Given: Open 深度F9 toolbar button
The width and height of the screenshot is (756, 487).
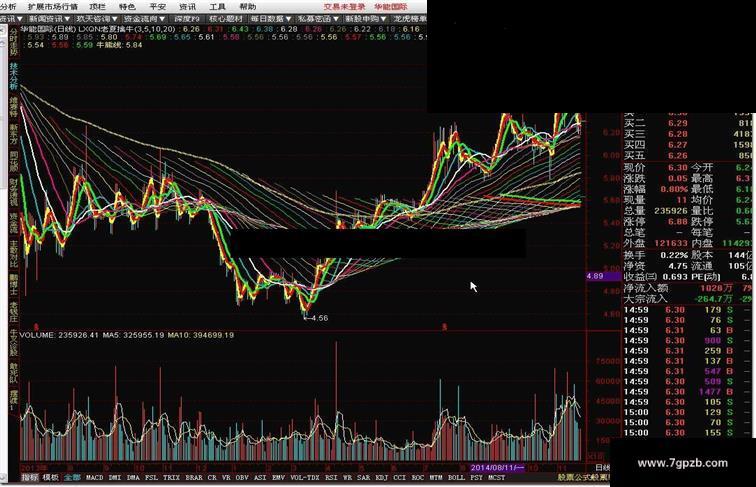Looking at the screenshot, I should [187, 19].
